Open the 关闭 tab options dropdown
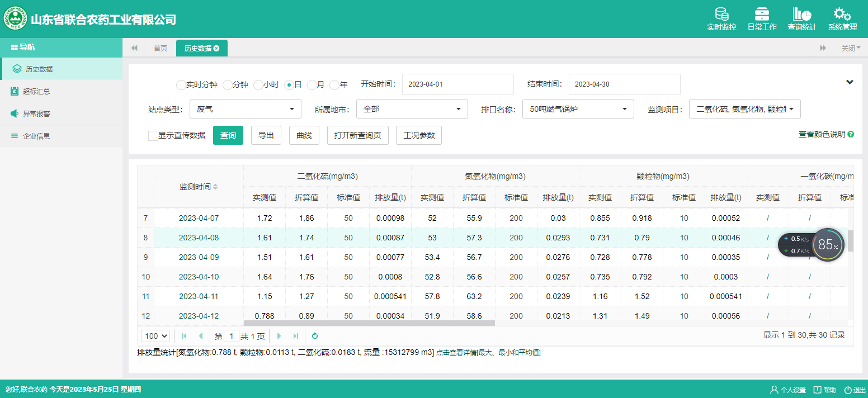The height and width of the screenshot is (398, 868). pyautogui.click(x=851, y=48)
